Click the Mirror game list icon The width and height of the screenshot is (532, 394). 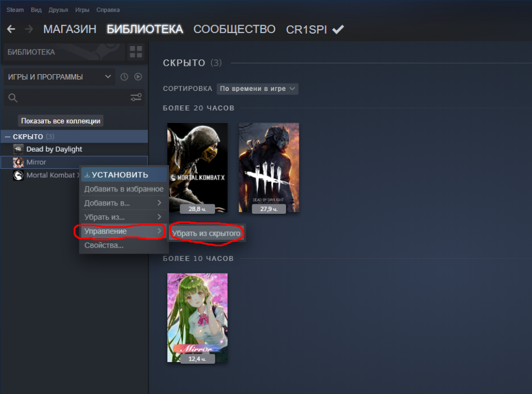(x=19, y=162)
